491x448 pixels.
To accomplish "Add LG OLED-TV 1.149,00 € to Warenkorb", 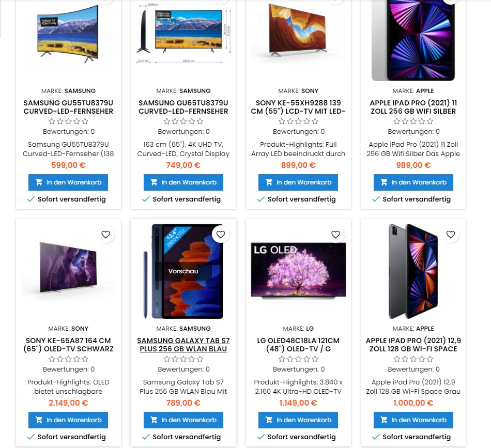I will coord(298,420).
